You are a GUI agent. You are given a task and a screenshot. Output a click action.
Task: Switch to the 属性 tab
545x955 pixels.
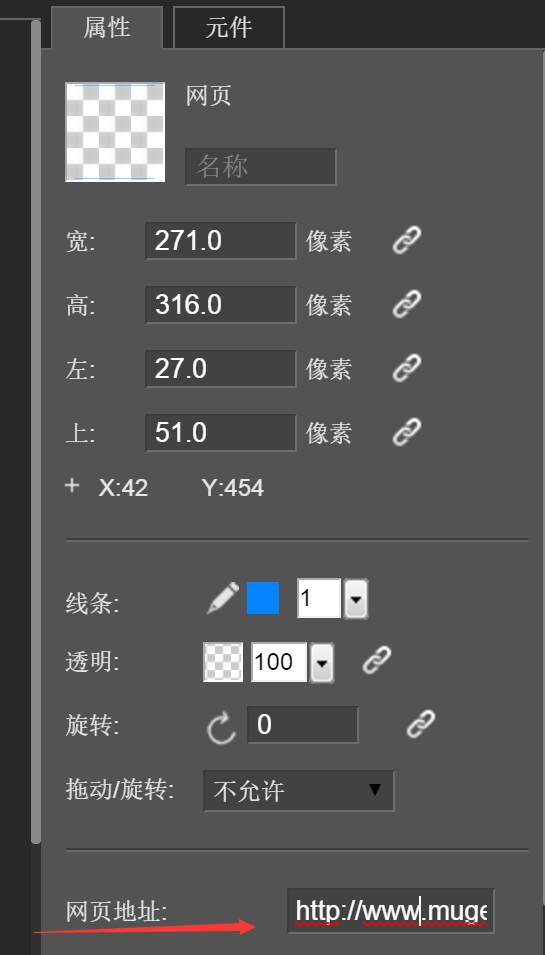tap(107, 27)
